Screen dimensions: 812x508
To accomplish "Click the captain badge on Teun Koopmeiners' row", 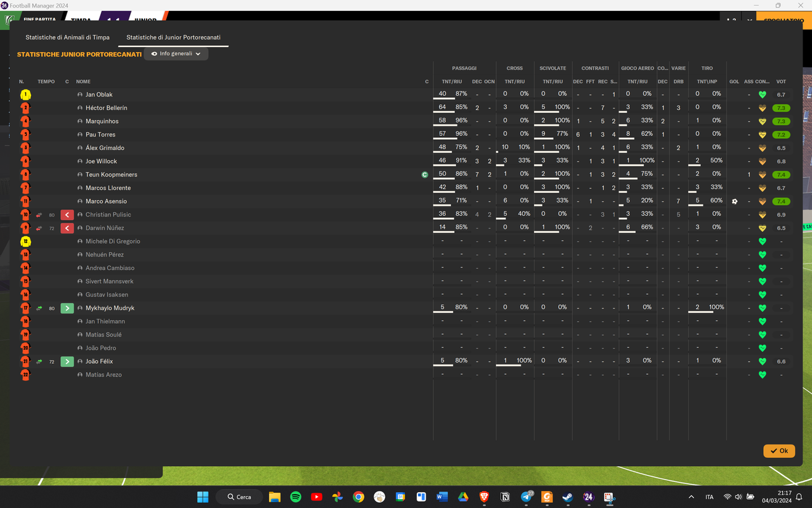I will click(x=425, y=175).
